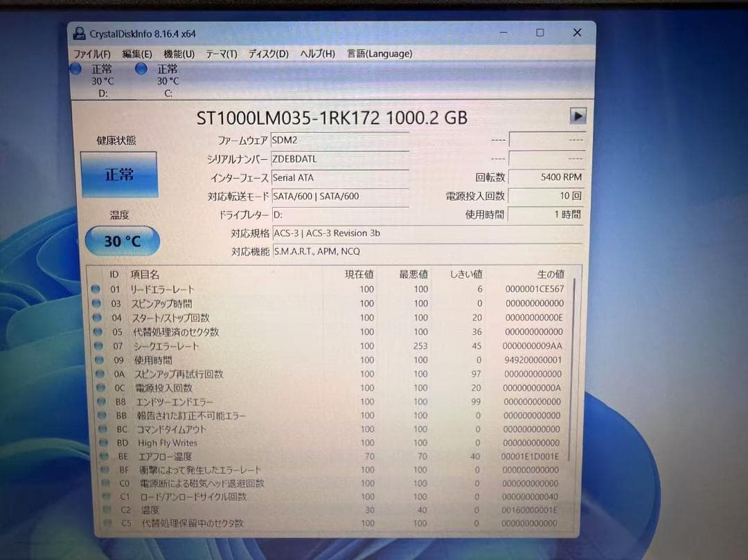Click the D: drive status indicator icon

[75, 69]
